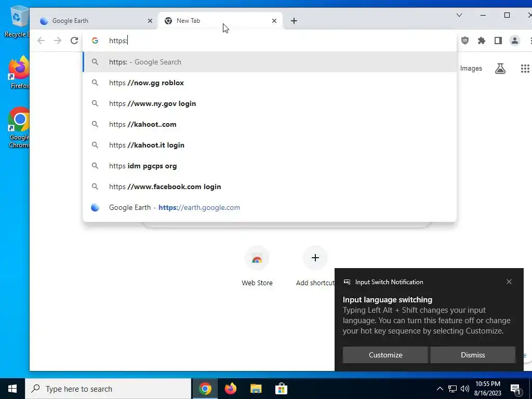The height and width of the screenshot is (399, 532).
Task: Open a new tab with plus button
Action: 294,21
